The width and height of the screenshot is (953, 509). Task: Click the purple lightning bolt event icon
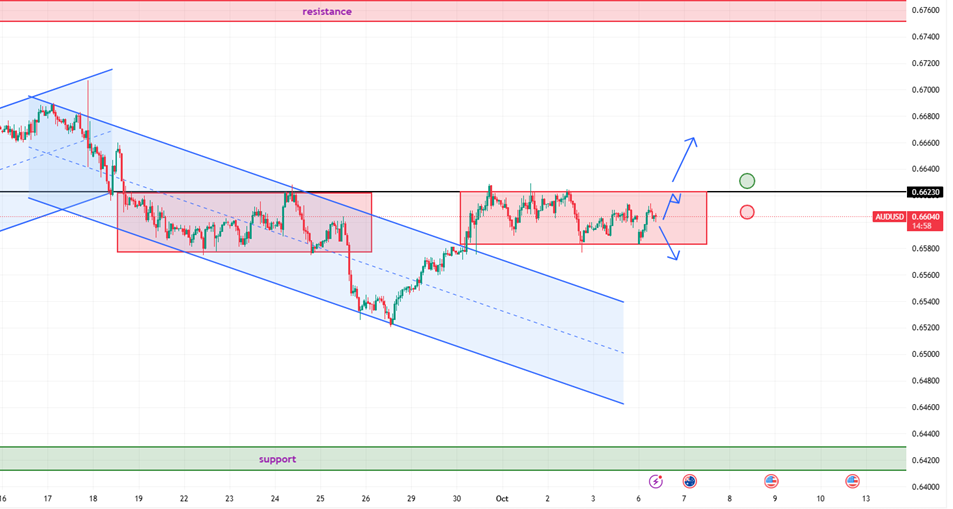coord(656,481)
